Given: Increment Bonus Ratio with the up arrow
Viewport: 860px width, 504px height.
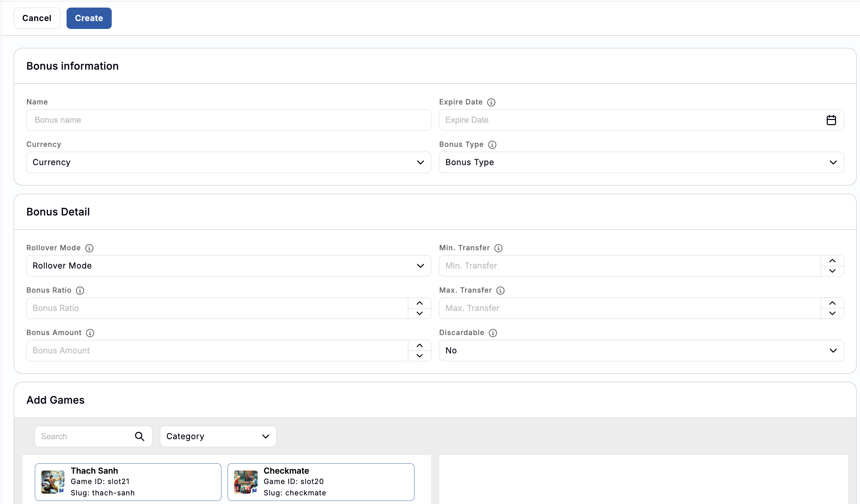Looking at the screenshot, I should (419, 303).
